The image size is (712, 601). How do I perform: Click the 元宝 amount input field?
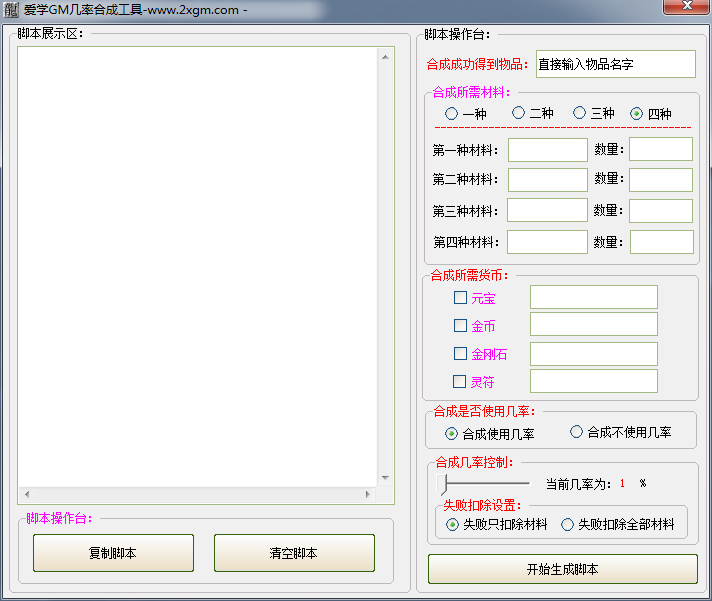click(x=593, y=297)
